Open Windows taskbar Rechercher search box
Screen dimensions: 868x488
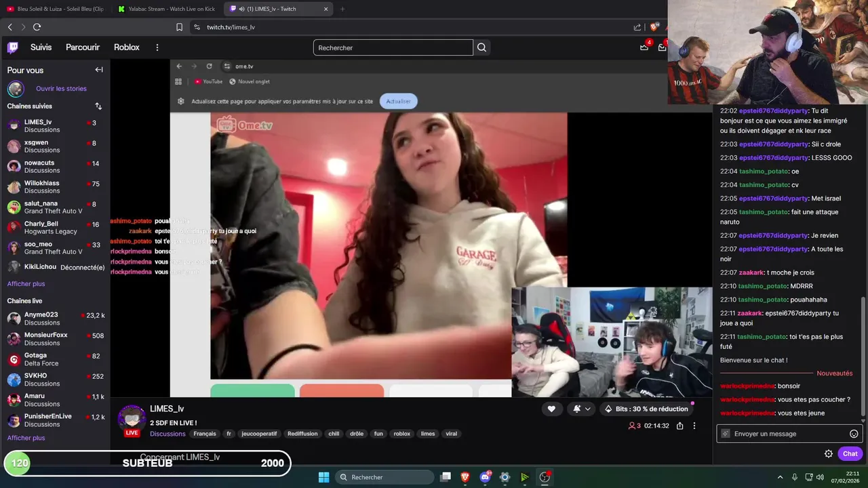pyautogui.click(x=384, y=477)
